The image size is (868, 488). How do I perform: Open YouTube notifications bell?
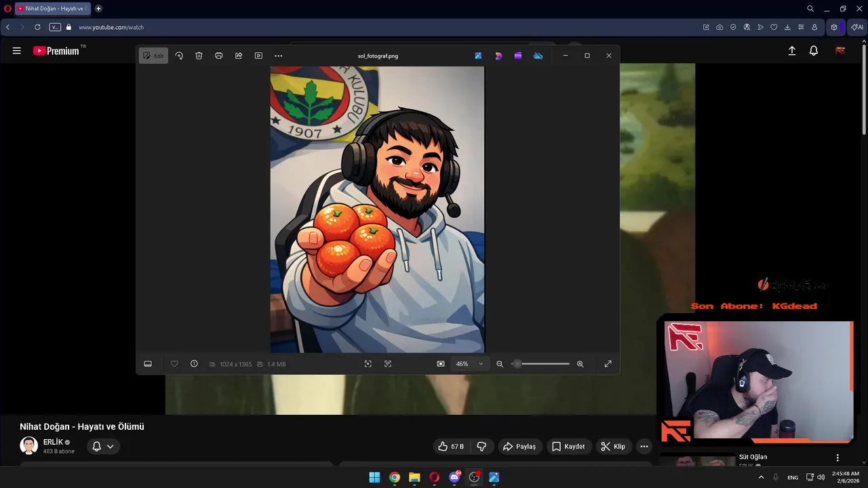click(x=814, y=51)
